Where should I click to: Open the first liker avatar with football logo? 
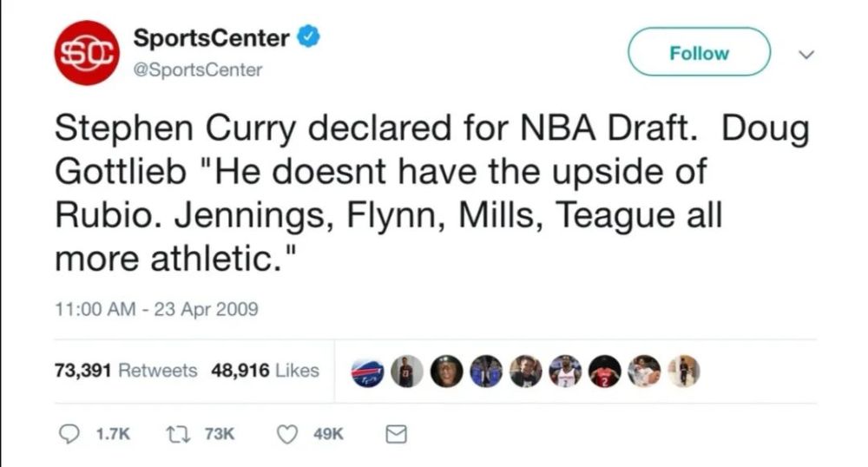pyautogui.click(x=366, y=371)
